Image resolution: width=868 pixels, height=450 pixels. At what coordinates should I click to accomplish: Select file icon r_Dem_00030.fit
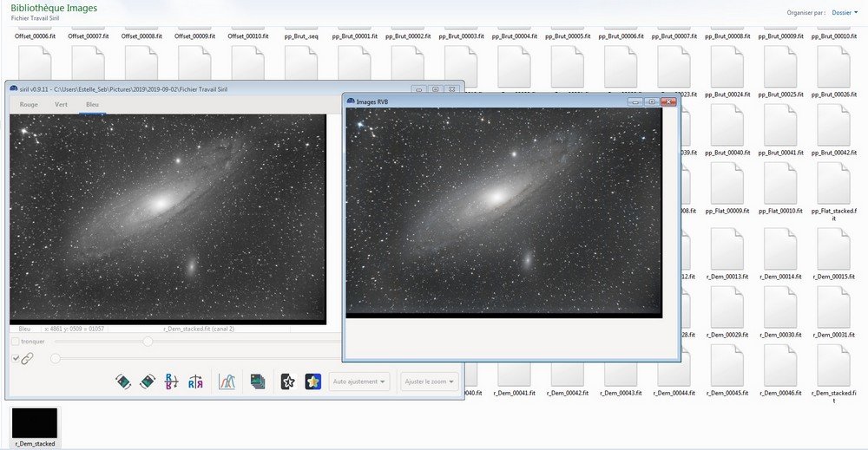[x=780, y=308]
